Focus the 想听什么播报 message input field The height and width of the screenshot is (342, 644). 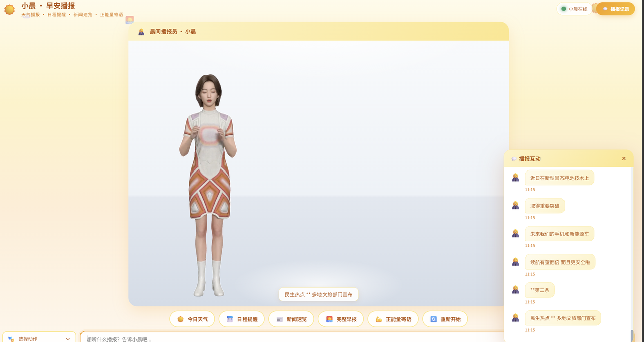tap(292, 337)
